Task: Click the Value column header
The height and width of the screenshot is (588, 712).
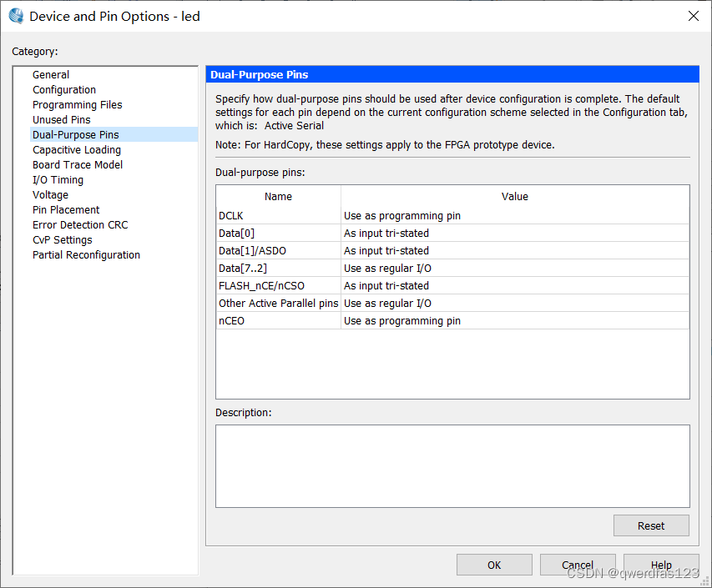Action: point(515,197)
